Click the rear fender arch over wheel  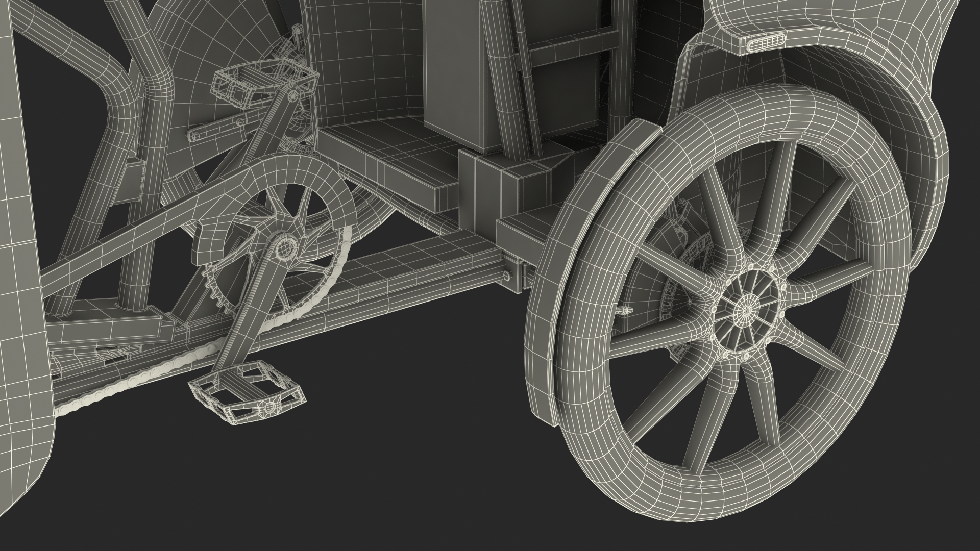[x=914, y=128]
